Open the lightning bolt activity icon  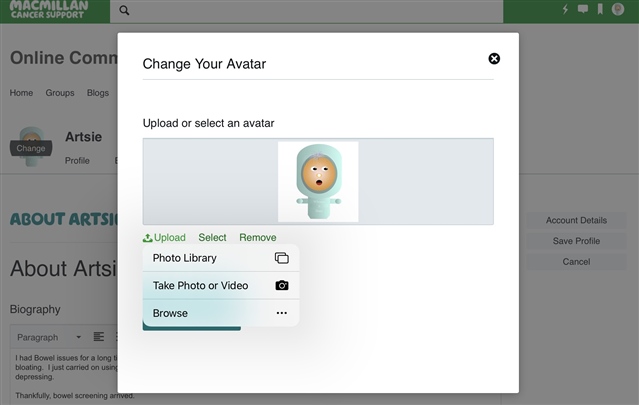tap(565, 9)
